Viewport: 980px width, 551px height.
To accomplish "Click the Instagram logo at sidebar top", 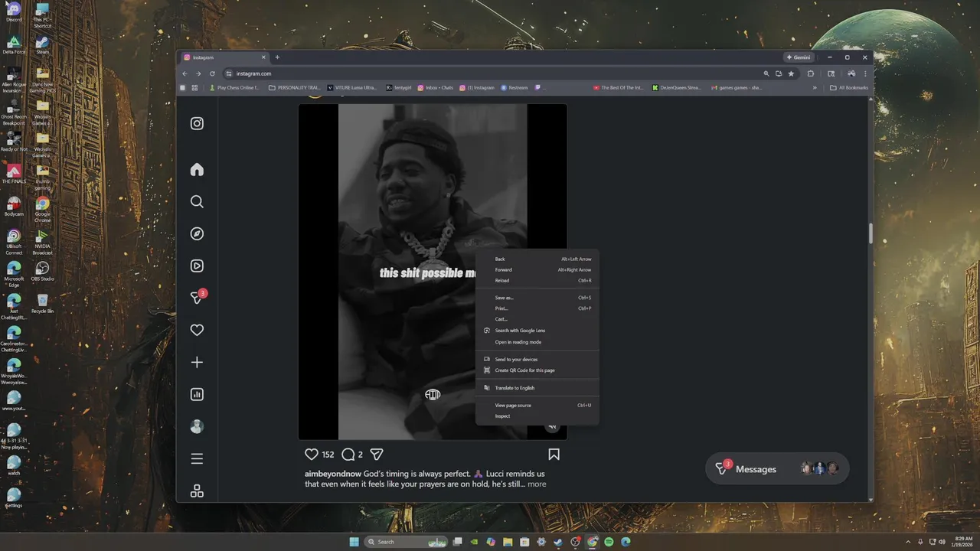I will [197, 123].
